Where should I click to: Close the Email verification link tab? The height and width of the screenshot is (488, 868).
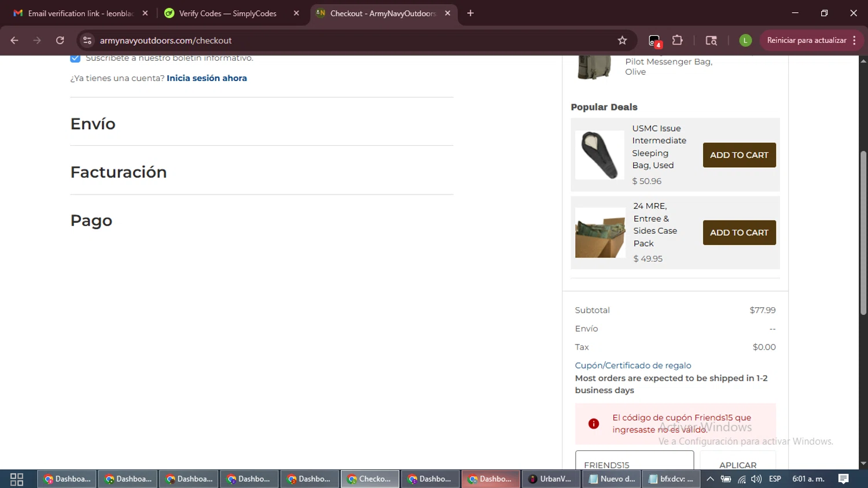(x=145, y=13)
